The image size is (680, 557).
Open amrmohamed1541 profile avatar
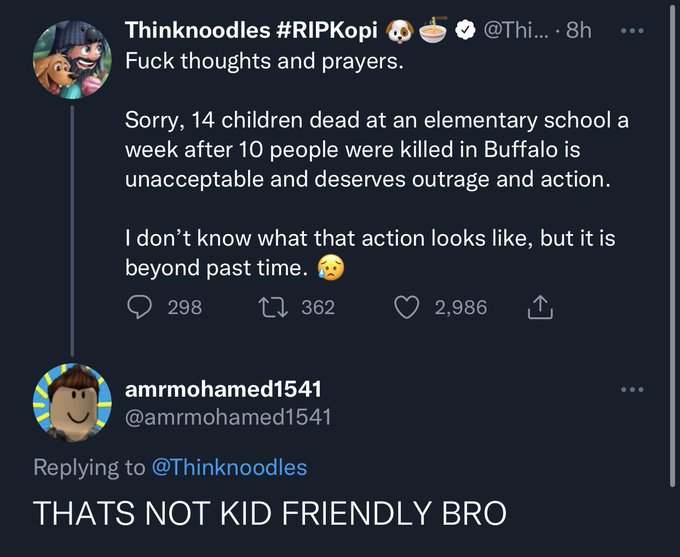coord(70,402)
